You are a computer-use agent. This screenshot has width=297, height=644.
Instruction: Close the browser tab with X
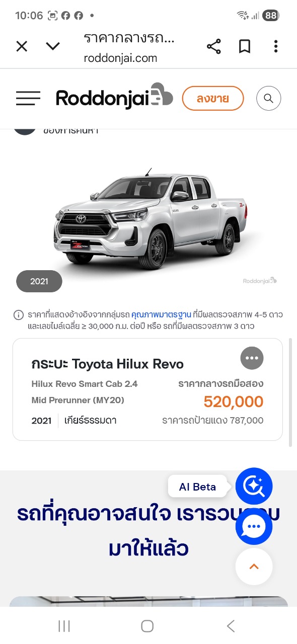click(22, 47)
